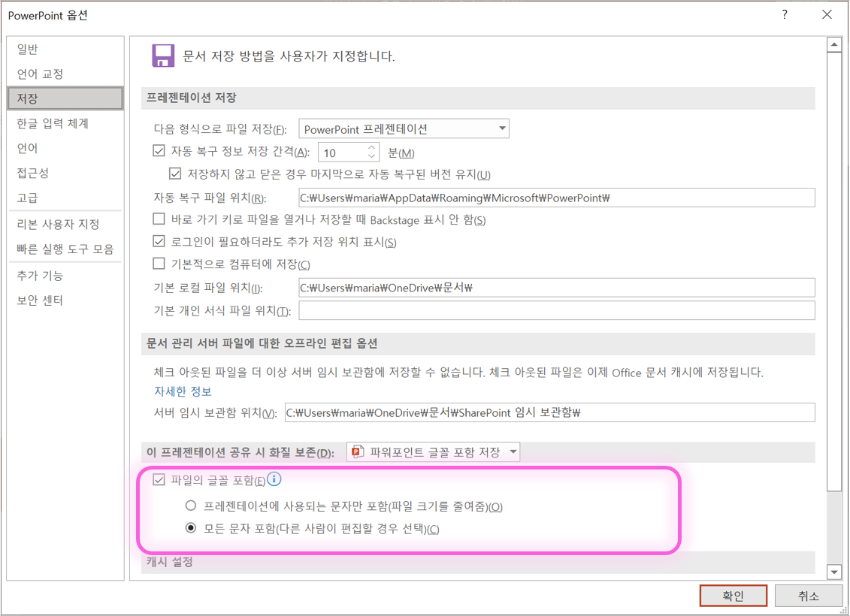Click the empty 기본 개인 서식 파일 위치 field

[x=557, y=310]
